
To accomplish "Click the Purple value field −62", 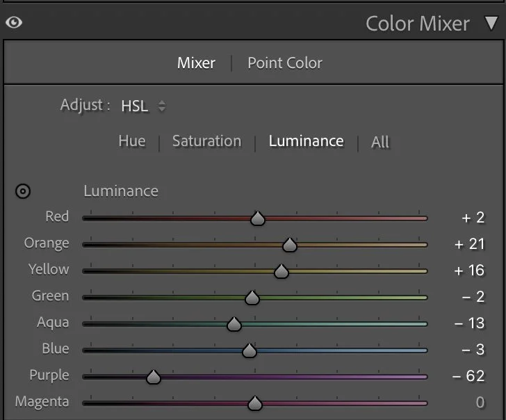I will pyautogui.click(x=468, y=376).
